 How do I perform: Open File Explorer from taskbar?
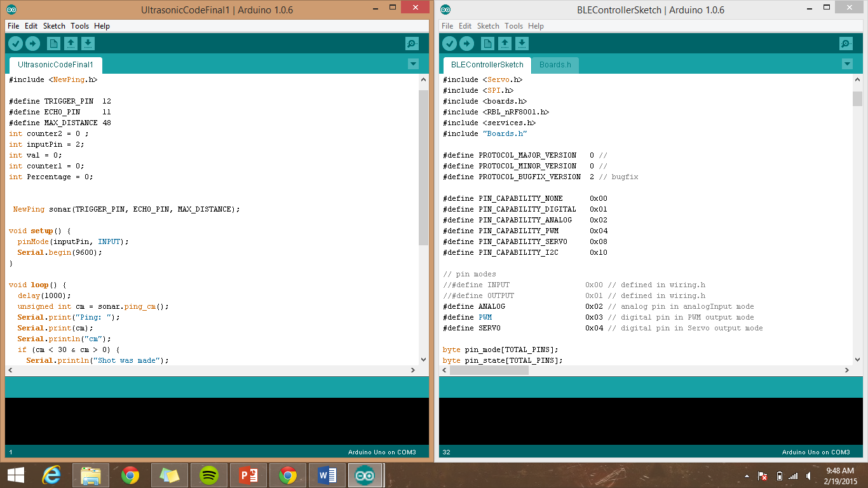click(91, 475)
